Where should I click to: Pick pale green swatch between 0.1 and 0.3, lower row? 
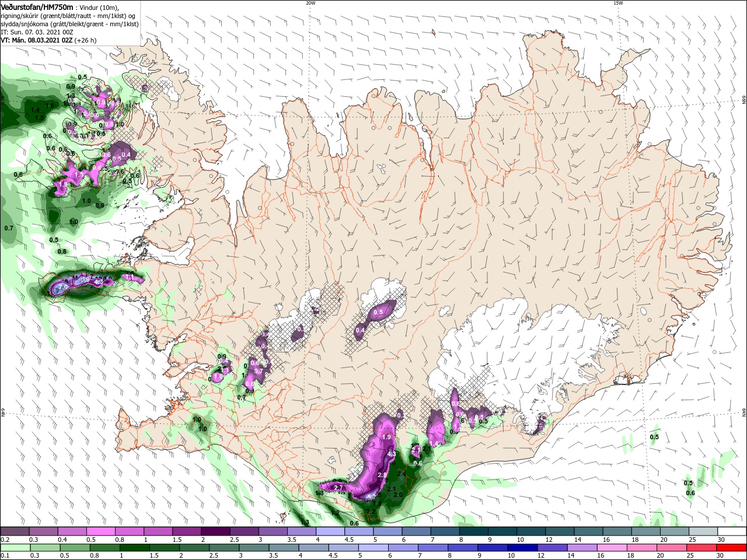15,548
